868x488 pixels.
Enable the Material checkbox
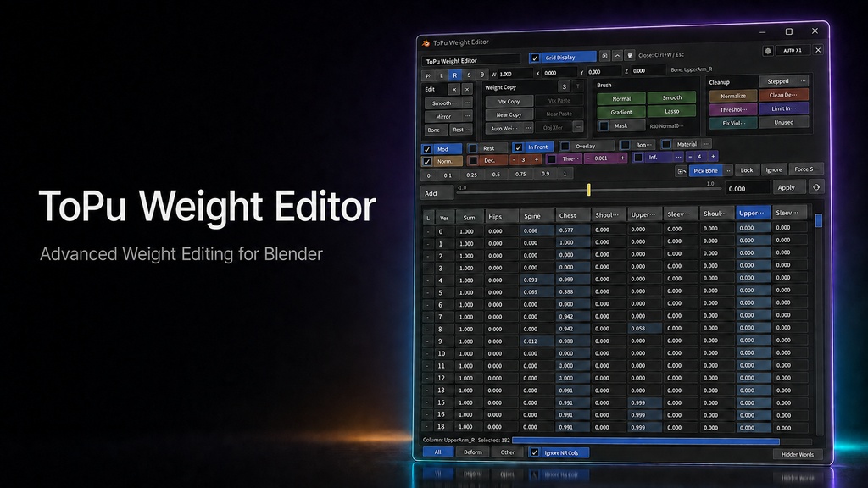(666, 144)
